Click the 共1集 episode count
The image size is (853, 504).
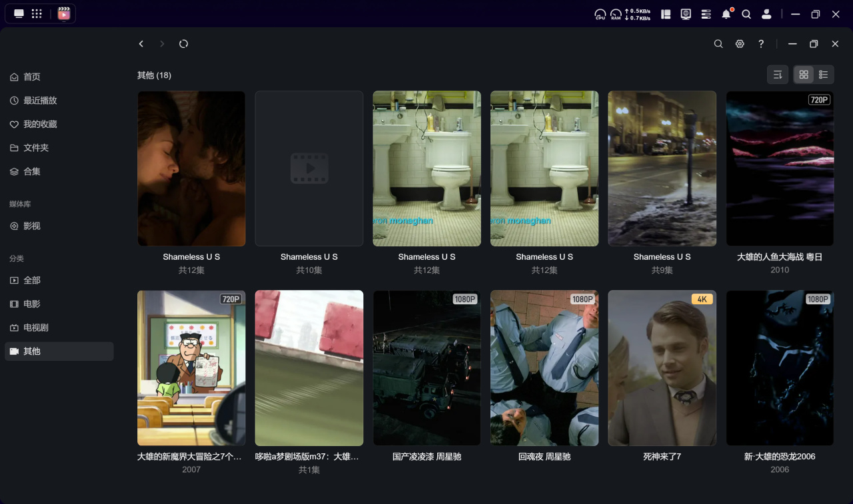309,470
